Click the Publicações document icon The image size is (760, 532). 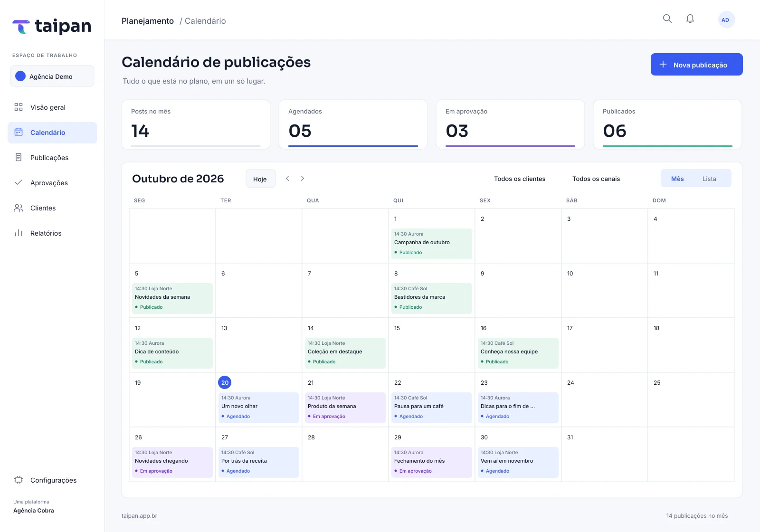click(x=19, y=157)
